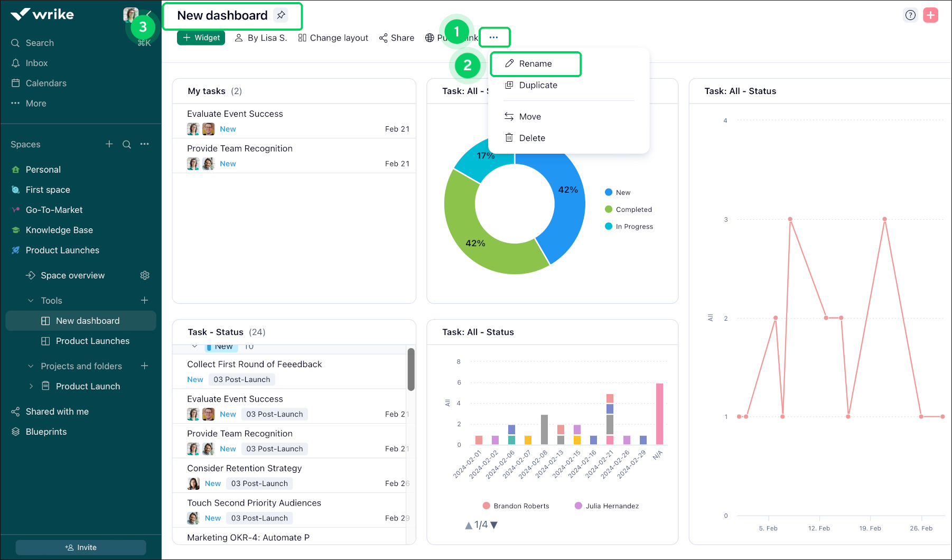This screenshot has height=560, width=952.
Task: Collapse the Tools section
Action: [31, 301]
